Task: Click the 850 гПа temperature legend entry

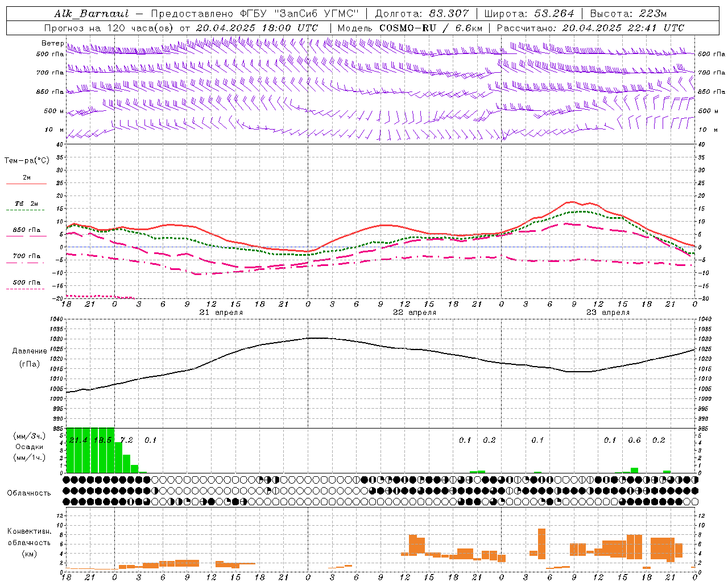Action: coord(27,230)
